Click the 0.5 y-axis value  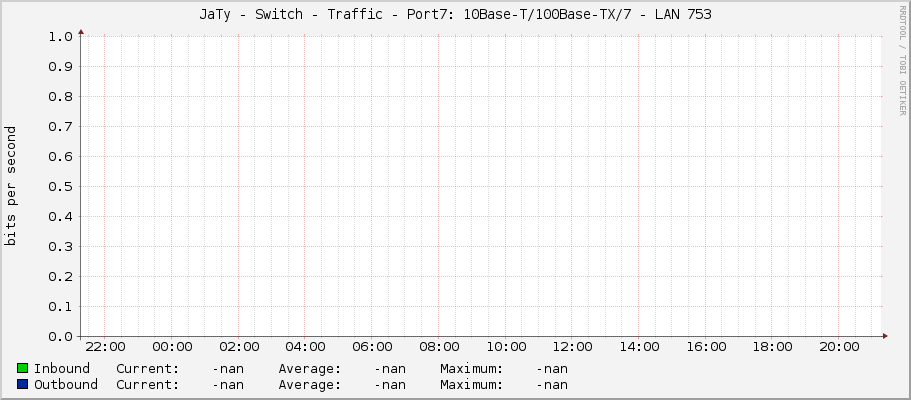tap(61, 187)
